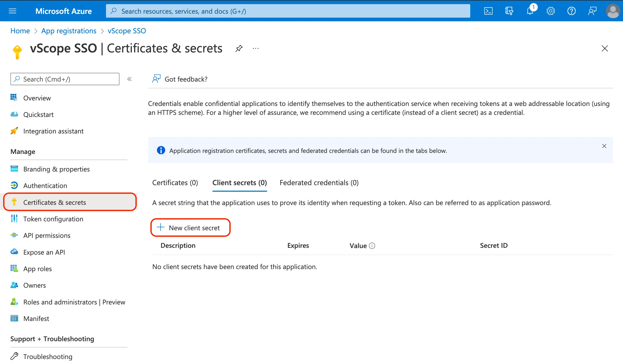Viewport: 623px width, 364px height.
Task: Click the Quickstart cloud icon
Action: point(14,114)
